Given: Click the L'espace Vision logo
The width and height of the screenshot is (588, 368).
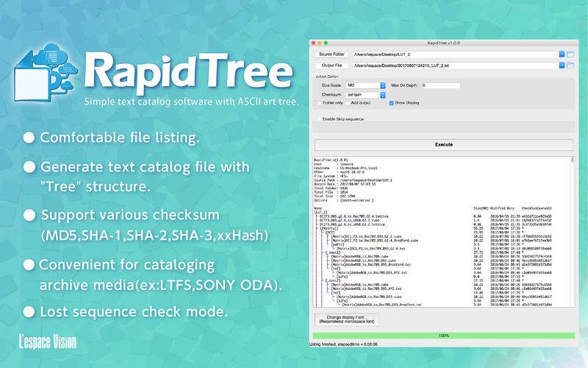Looking at the screenshot, I should [x=48, y=342].
